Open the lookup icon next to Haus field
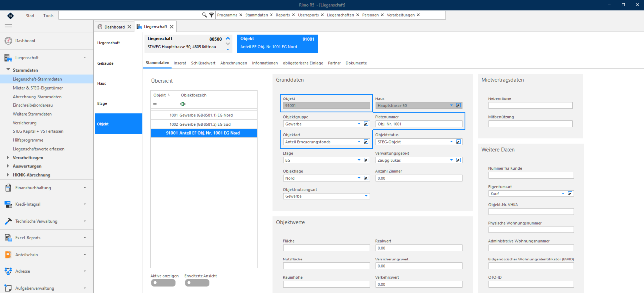The width and height of the screenshot is (644, 293). tap(458, 105)
